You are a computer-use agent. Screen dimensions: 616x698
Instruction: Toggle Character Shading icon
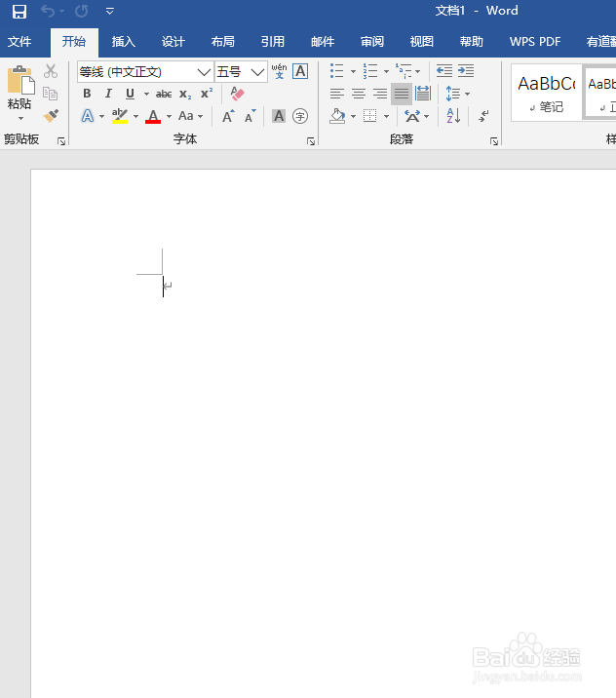279,116
